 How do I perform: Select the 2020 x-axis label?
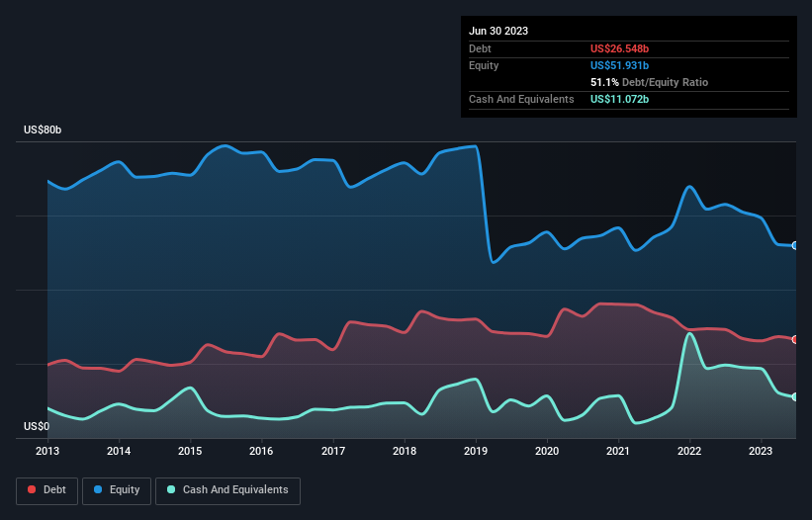[547, 451]
